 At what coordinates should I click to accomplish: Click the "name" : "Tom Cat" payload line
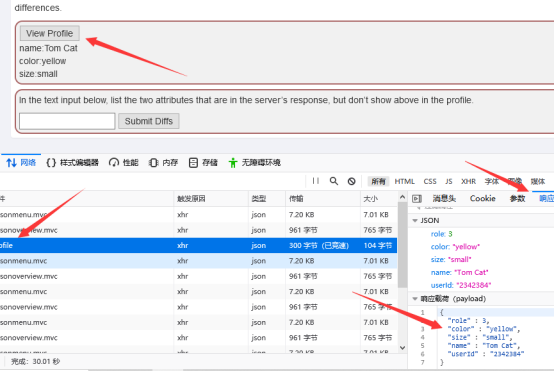[x=483, y=346]
